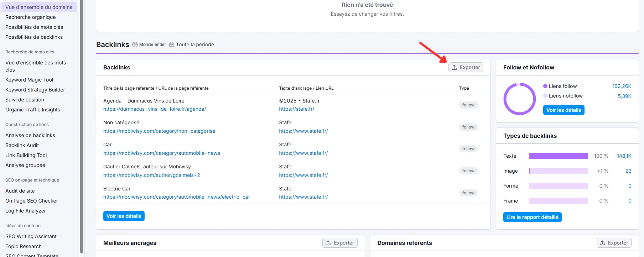
Task: Open stafe.fr link in Non catégorisé row
Action: [x=303, y=131]
